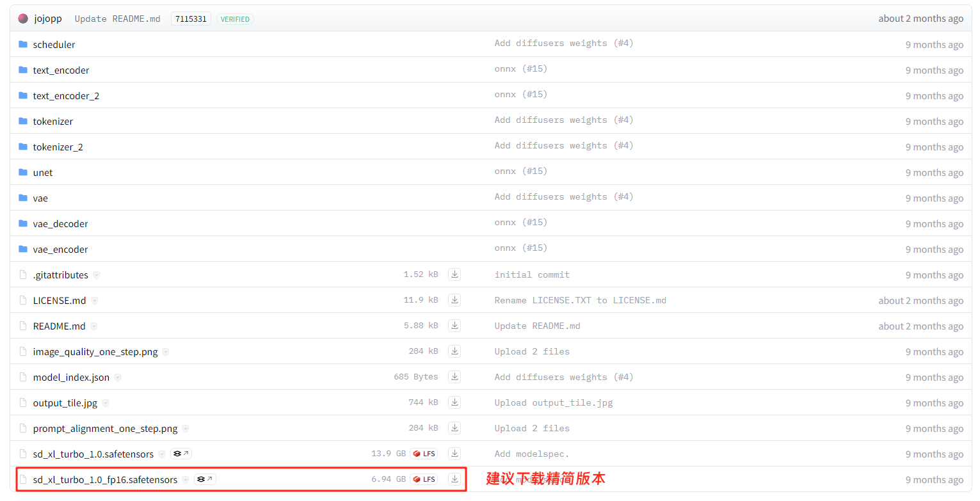
Task: Click the folder icon beside tokenizer_2
Action: (23, 147)
